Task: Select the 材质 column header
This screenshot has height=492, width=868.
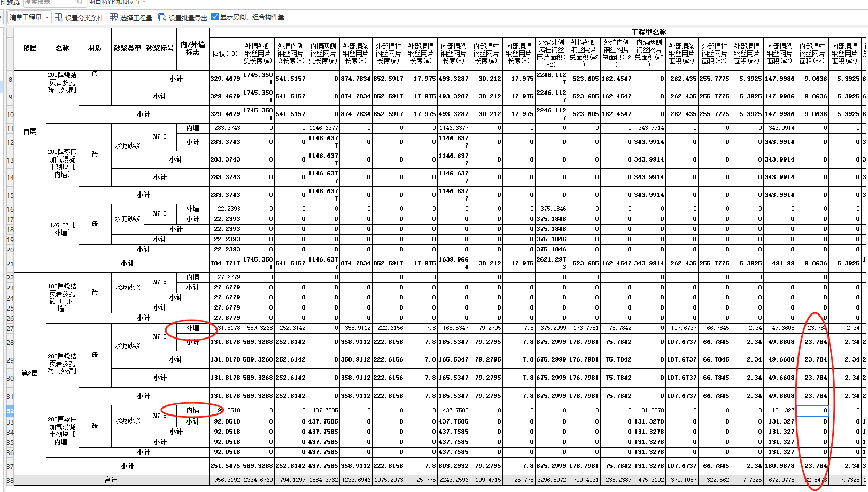Action: click(95, 49)
